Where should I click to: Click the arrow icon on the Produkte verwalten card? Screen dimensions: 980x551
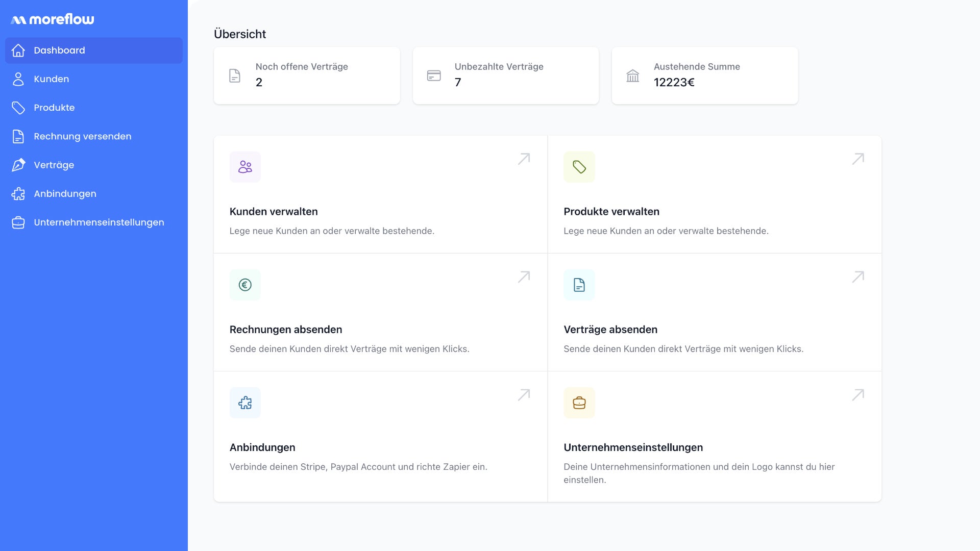857,159
